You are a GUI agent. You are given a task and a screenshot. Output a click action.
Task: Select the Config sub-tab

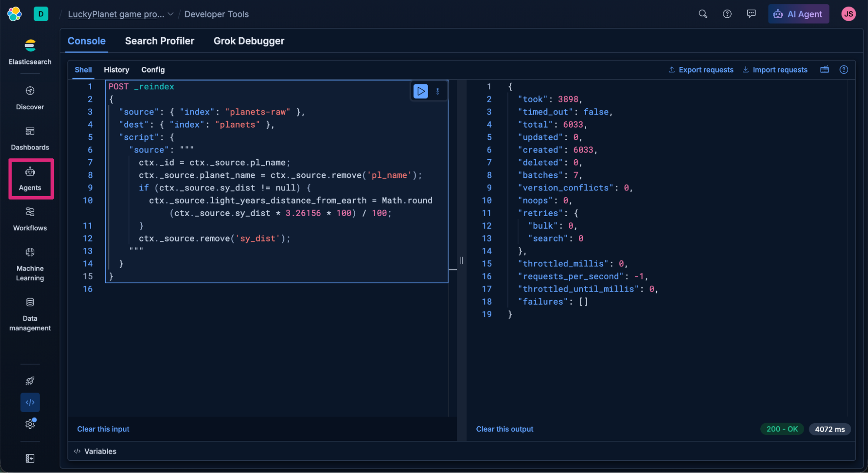pos(153,69)
